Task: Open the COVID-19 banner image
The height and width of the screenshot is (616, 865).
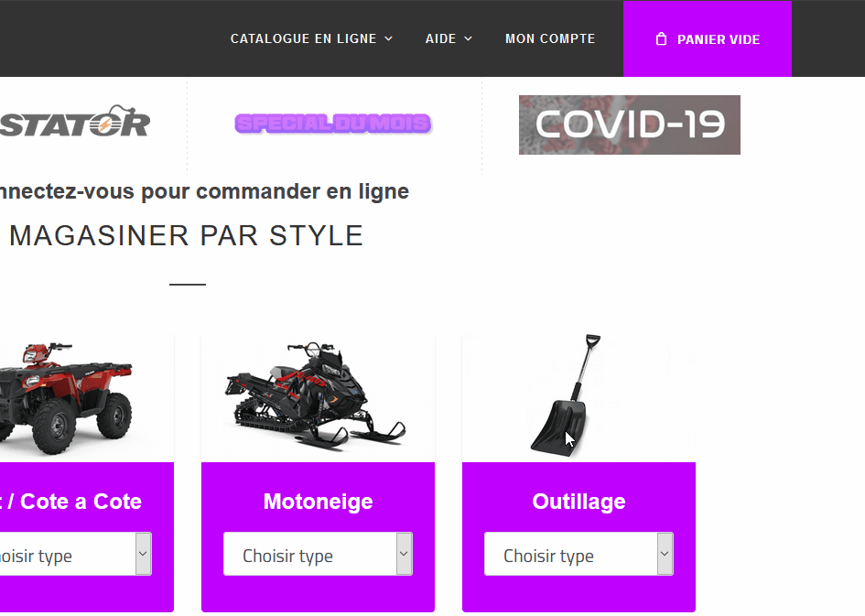Action: pyautogui.click(x=630, y=124)
